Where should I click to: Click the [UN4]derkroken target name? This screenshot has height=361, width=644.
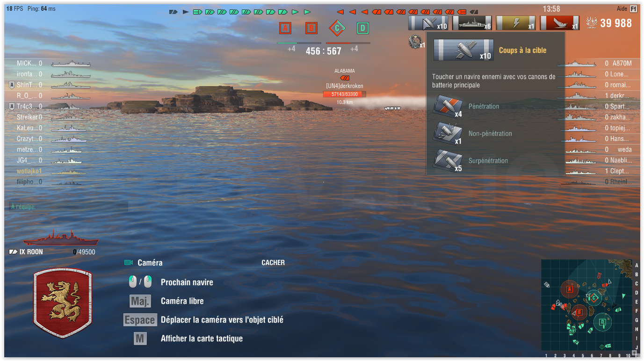point(345,86)
